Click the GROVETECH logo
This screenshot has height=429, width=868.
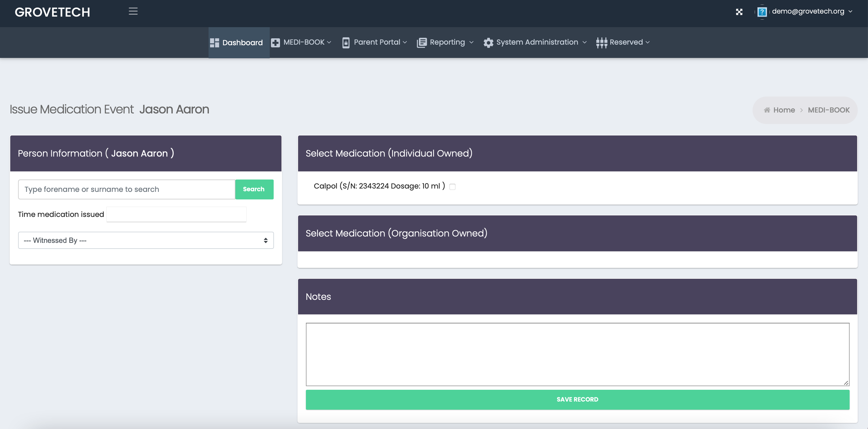[52, 12]
